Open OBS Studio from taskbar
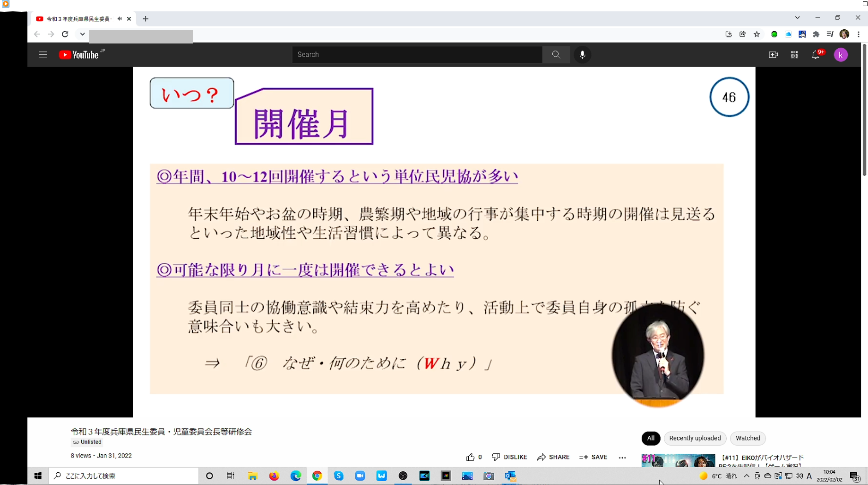The height and width of the screenshot is (485, 868). point(403,476)
